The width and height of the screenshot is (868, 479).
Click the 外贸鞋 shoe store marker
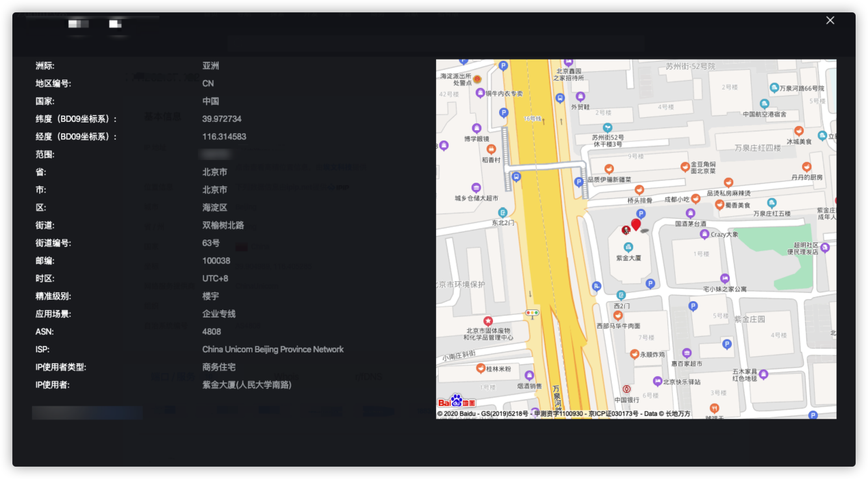[x=580, y=95]
